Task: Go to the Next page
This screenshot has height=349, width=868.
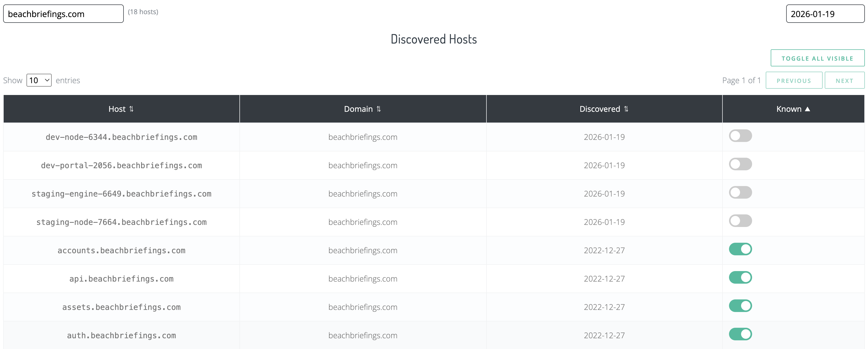Action: coord(844,81)
